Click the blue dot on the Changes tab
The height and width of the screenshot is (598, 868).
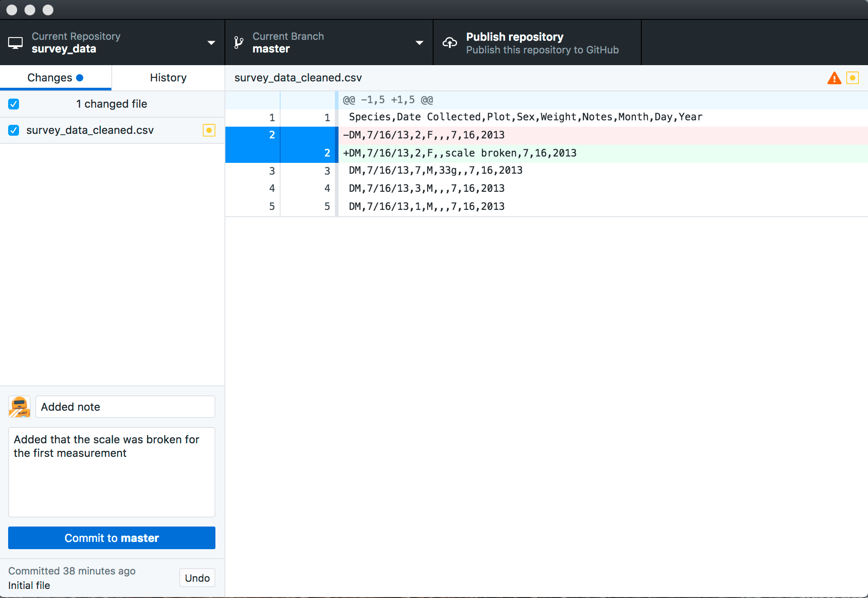pyautogui.click(x=81, y=77)
